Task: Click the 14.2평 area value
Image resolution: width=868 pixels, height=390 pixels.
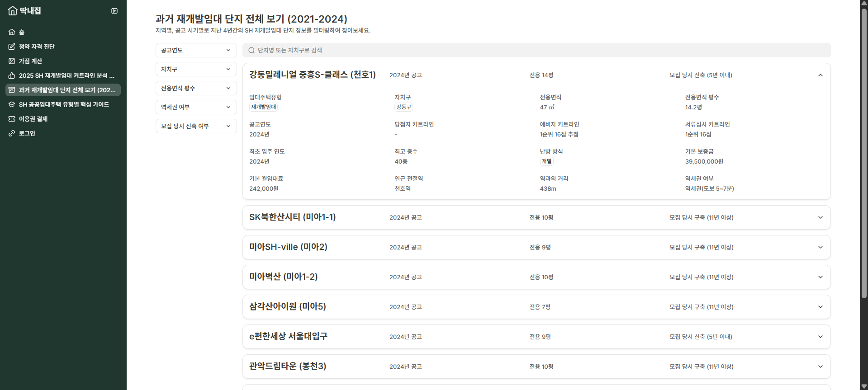Action: 693,107
